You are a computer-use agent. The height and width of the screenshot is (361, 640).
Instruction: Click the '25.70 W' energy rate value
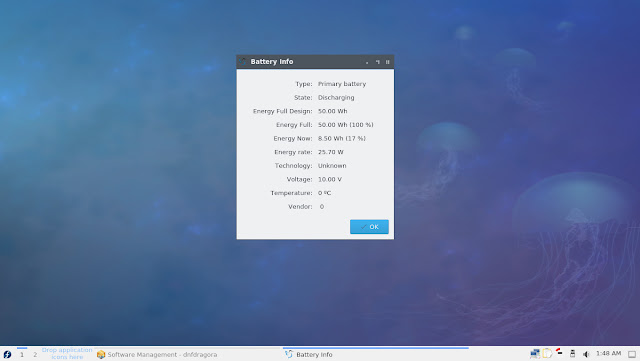[x=331, y=152]
